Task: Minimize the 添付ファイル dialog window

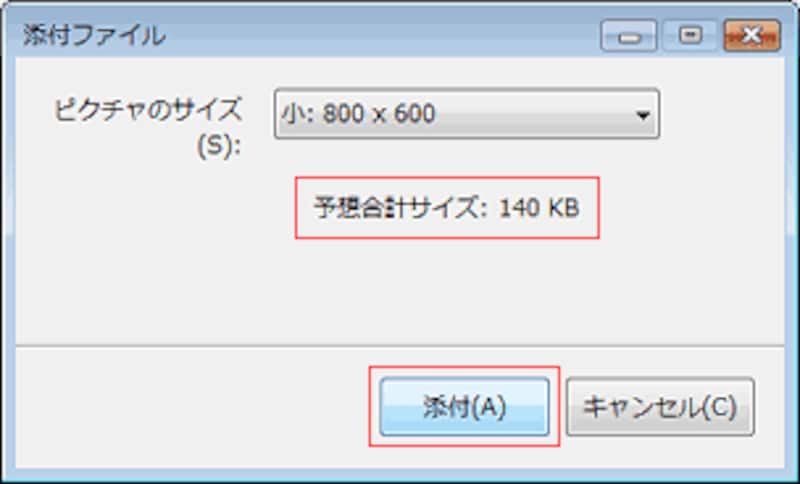Action: [629, 36]
